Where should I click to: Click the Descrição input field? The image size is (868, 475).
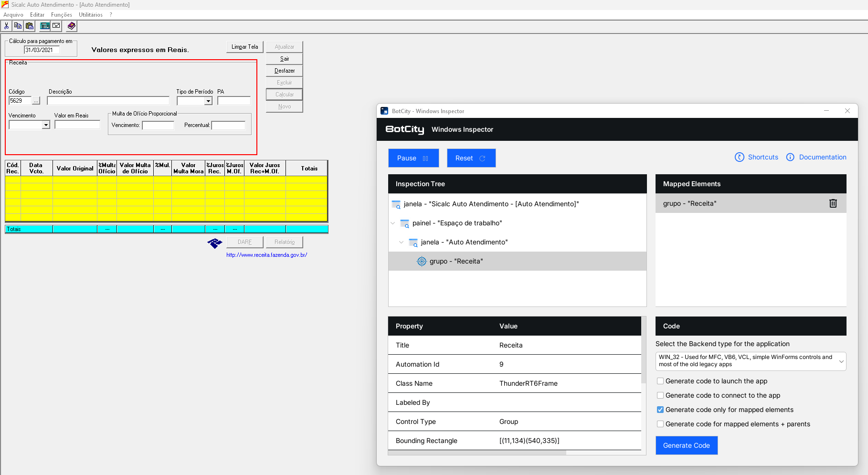click(108, 101)
